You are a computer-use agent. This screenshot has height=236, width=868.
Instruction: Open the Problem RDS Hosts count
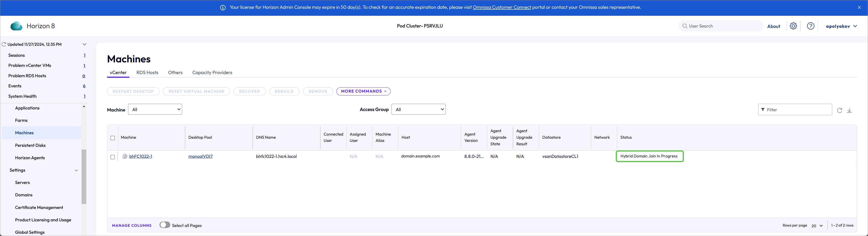(84, 76)
